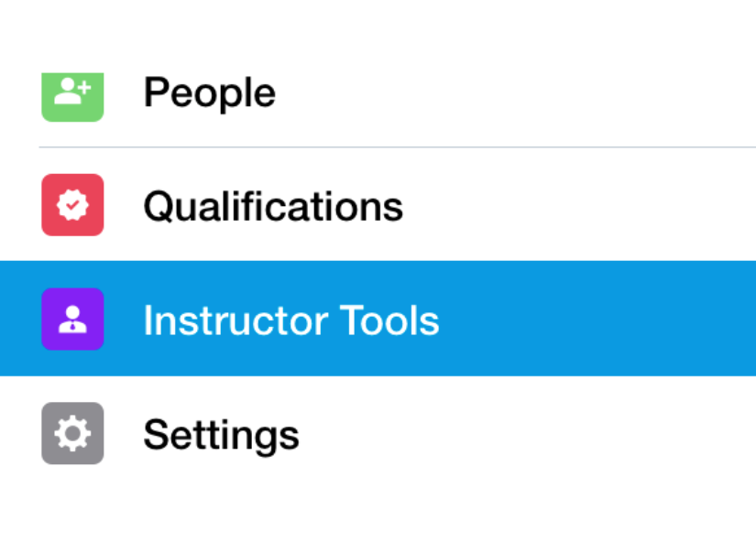This screenshot has width=756, height=553.
Task: Click the "Settings" text label
Action: pyautogui.click(x=221, y=434)
